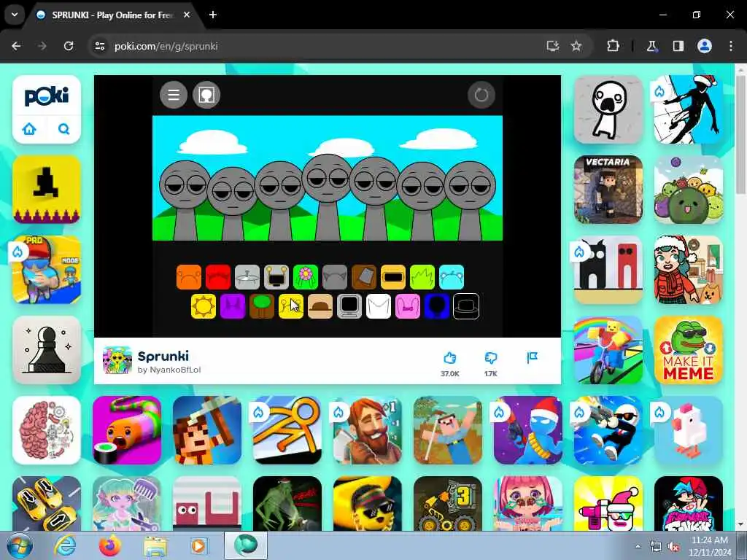The width and height of the screenshot is (747, 560).
Task: Open the white chicken crossing game thumbnail
Action: [x=689, y=430]
